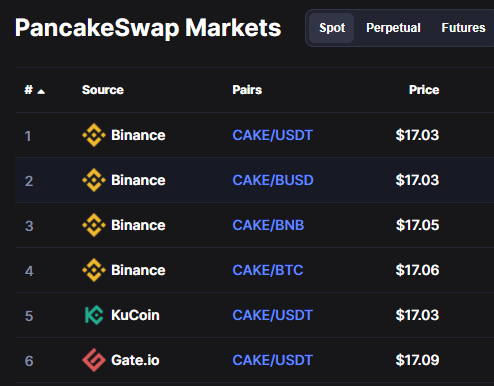Switch to the Spot tab
This screenshot has width=494, height=386.
[x=332, y=28]
